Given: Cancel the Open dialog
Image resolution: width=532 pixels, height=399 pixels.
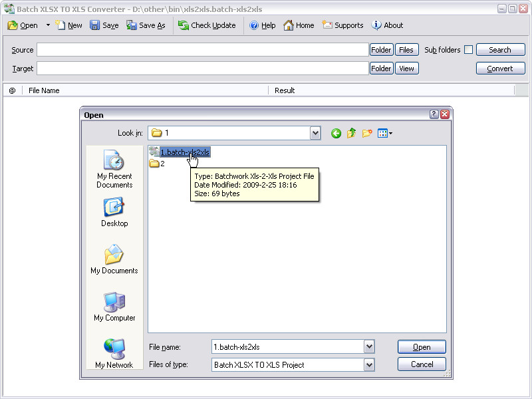Looking at the screenshot, I should 422,364.
